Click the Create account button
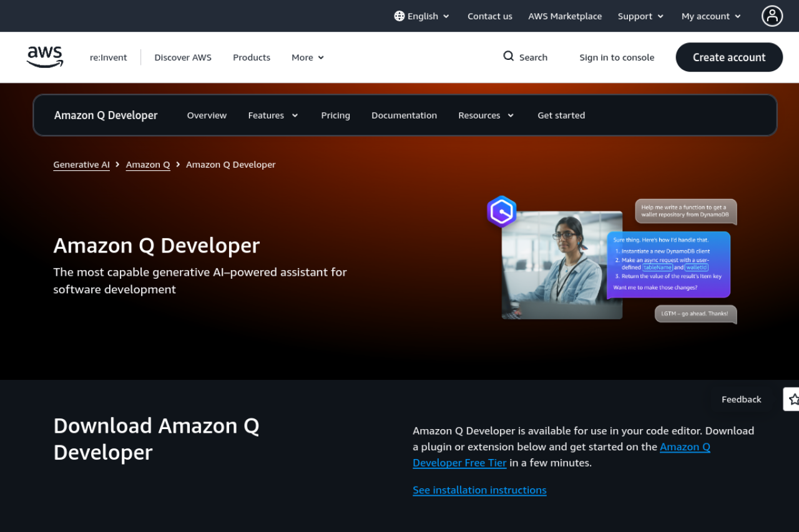This screenshot has height=532, width=799. point(729,57)
